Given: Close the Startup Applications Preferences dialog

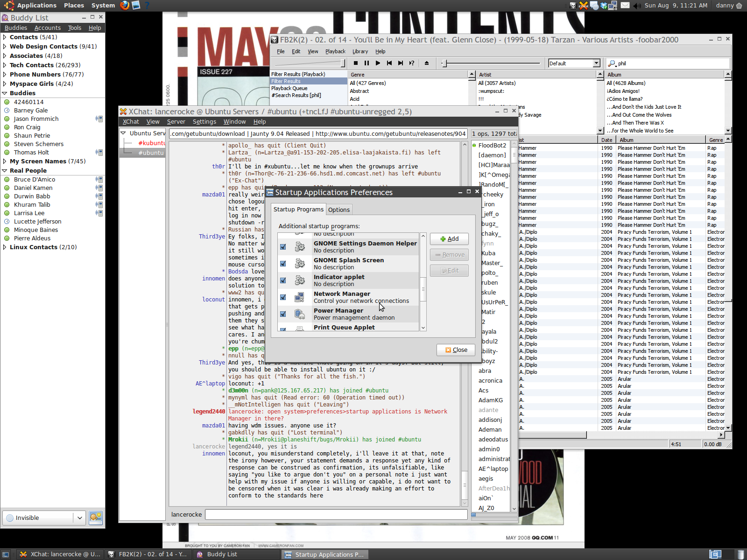Looking at the screenshot, I should click(456, 350).
